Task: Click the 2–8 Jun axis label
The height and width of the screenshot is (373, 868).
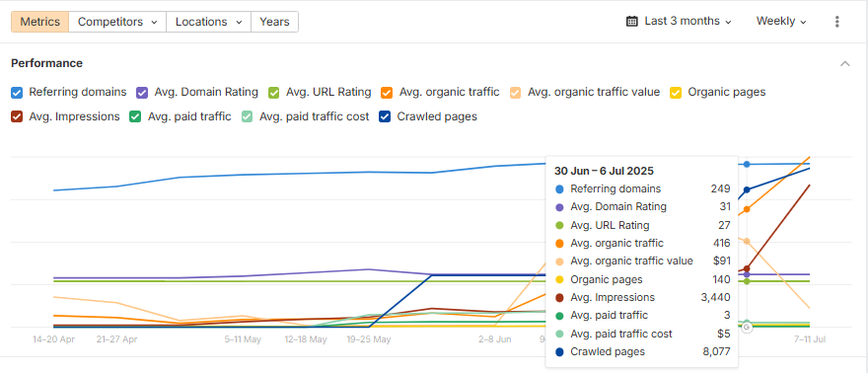Action: [494, 339]
